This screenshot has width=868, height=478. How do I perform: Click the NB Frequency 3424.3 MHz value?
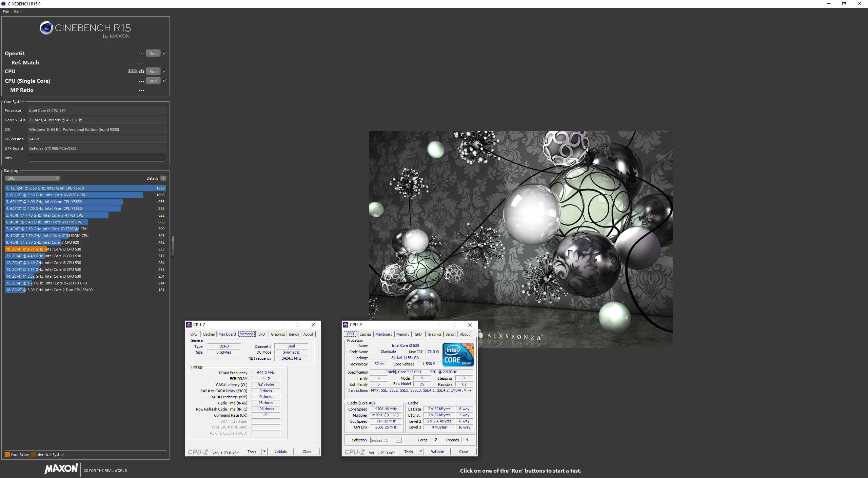[291, 358]
